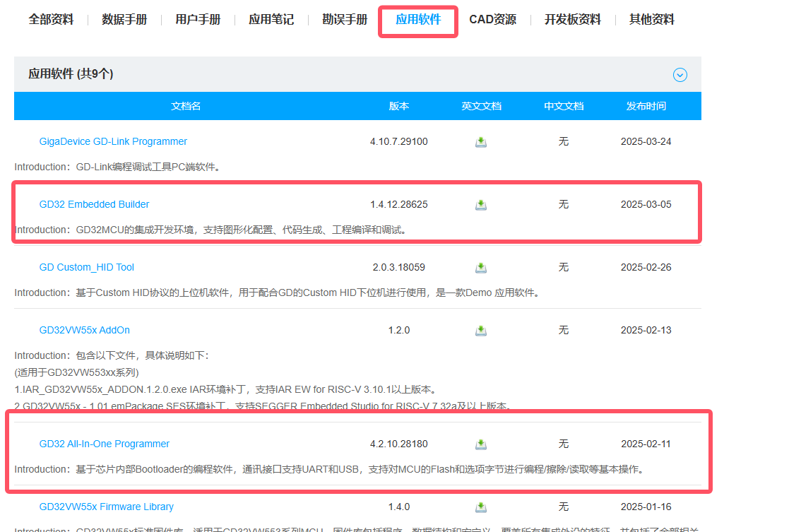Click the GD32 All-In-One Programmer link

[104, 444]
